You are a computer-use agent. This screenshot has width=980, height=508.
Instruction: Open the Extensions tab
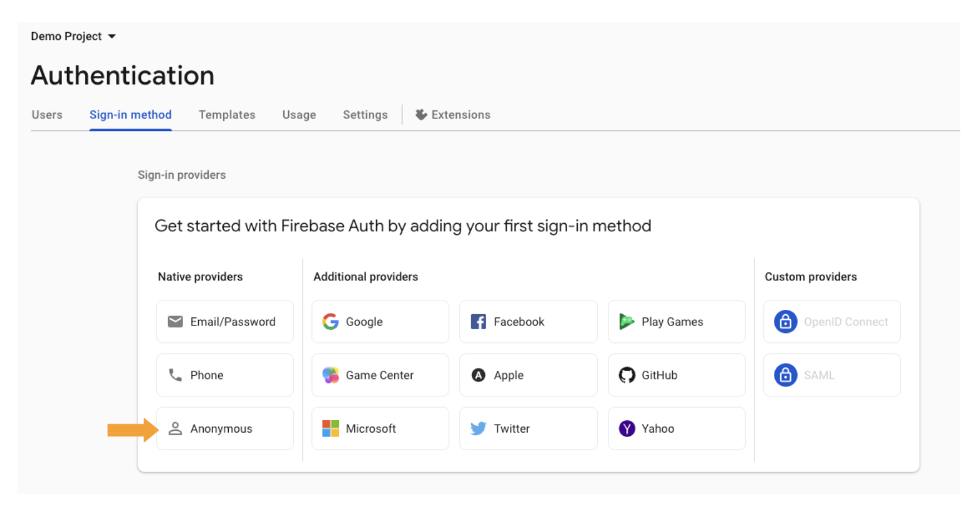[x=453, y=115]
